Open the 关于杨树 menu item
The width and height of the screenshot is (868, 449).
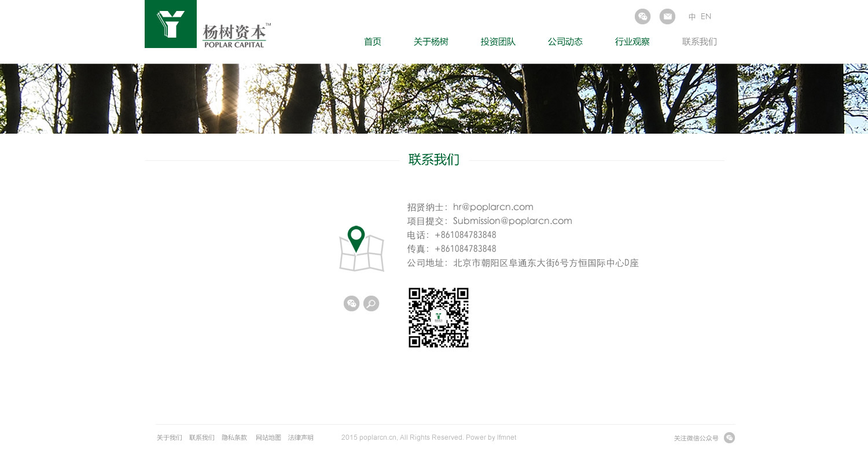pyautogui.click(x=431, y=42)
